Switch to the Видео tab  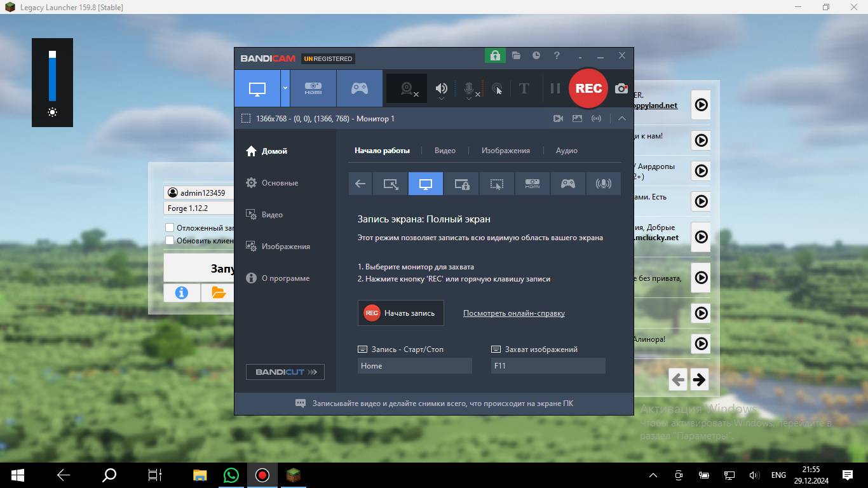tap(445, 151)
